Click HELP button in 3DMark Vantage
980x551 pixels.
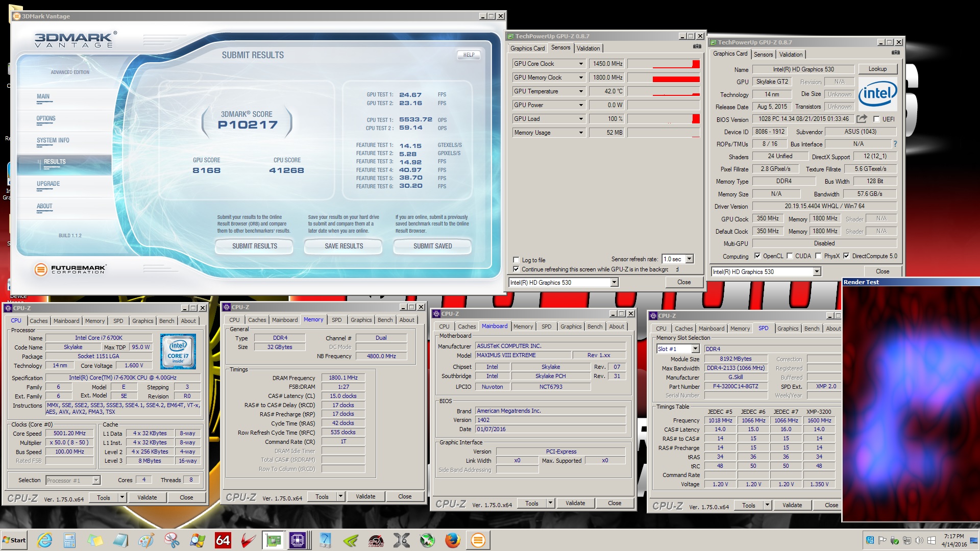click(x=469, y=55)
